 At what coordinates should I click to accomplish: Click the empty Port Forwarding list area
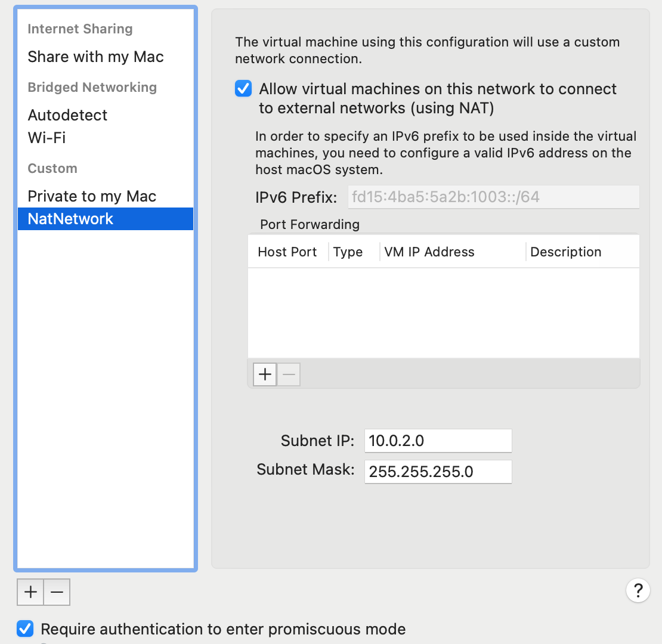[443, 312]
